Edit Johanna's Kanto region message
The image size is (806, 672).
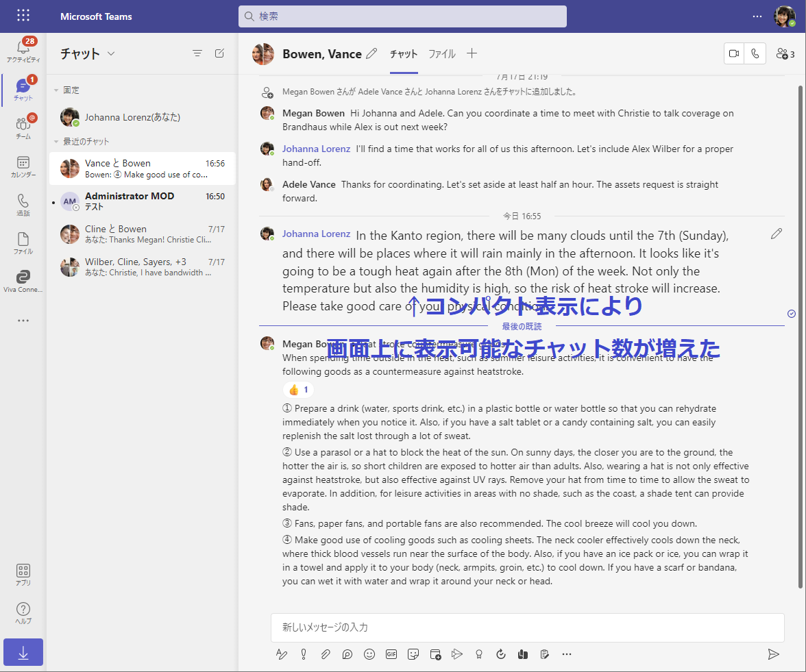(776, 234)
